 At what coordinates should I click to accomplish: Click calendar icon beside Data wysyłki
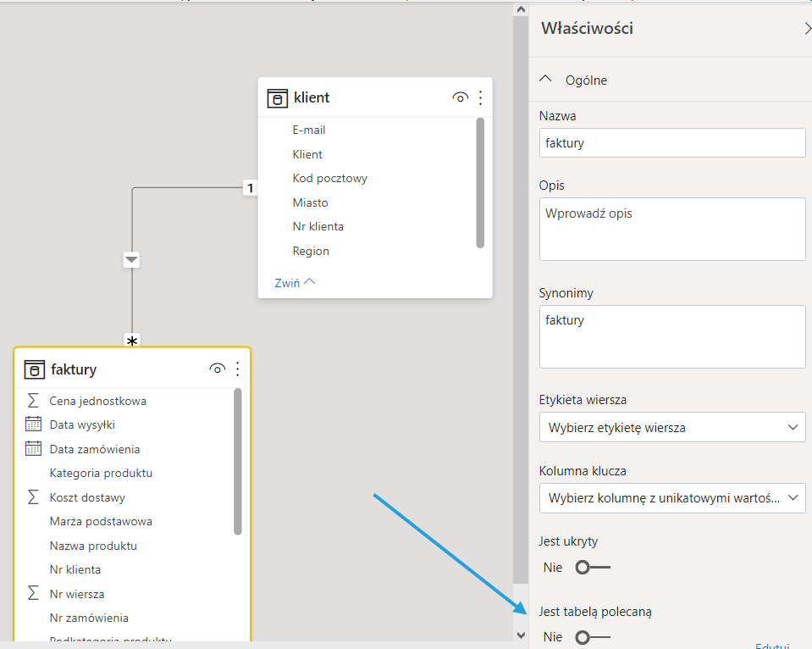point(34,424)
